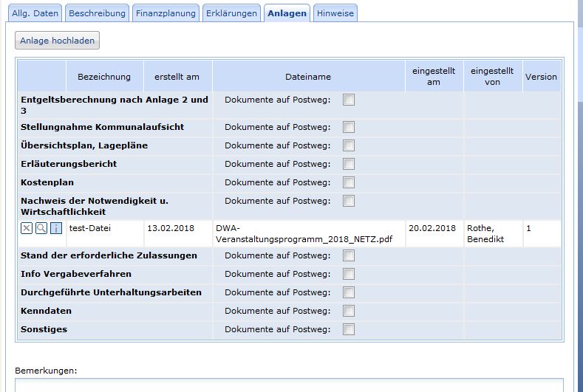Switch to the Hinweise tab
The image size is (583, 392).
[335, 13]
